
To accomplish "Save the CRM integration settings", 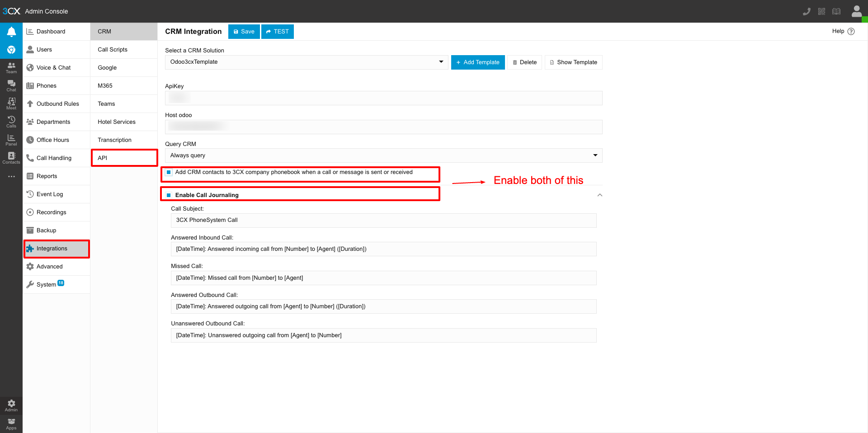I will (244, 32).
